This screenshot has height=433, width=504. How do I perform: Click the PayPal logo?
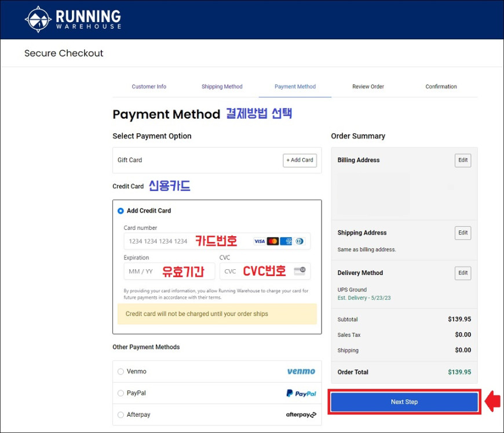301,393
